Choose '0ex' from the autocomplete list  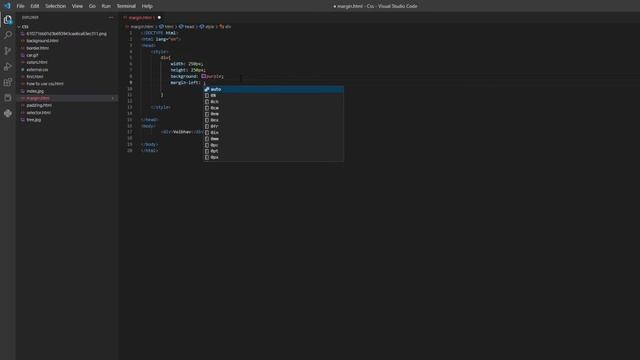(273, 120)
